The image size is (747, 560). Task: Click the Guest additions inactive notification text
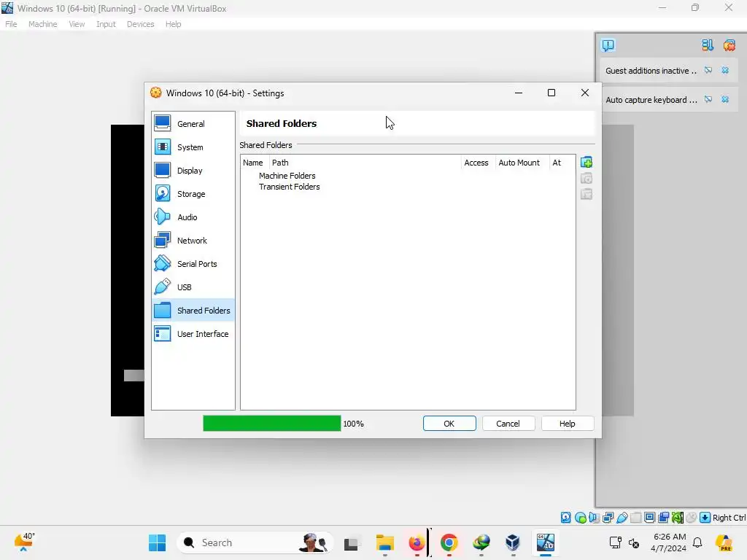pyautogui.click(x=651, y=71)
